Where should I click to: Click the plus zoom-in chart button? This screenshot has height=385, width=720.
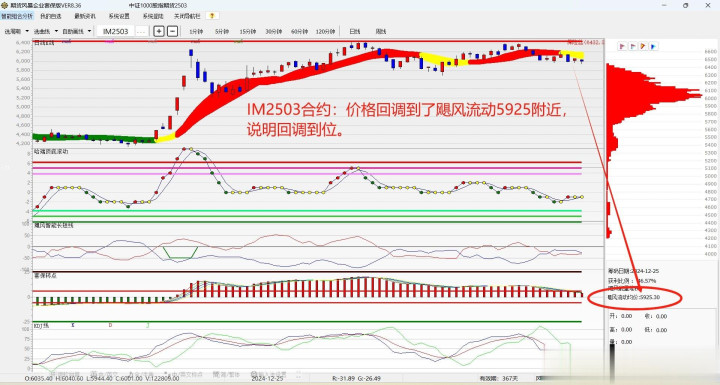159,31
